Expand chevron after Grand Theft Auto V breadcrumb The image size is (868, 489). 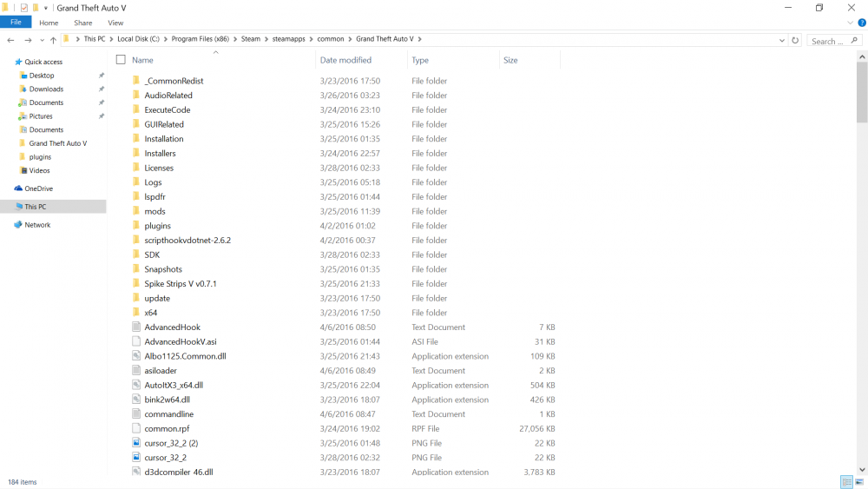[419, 39]
